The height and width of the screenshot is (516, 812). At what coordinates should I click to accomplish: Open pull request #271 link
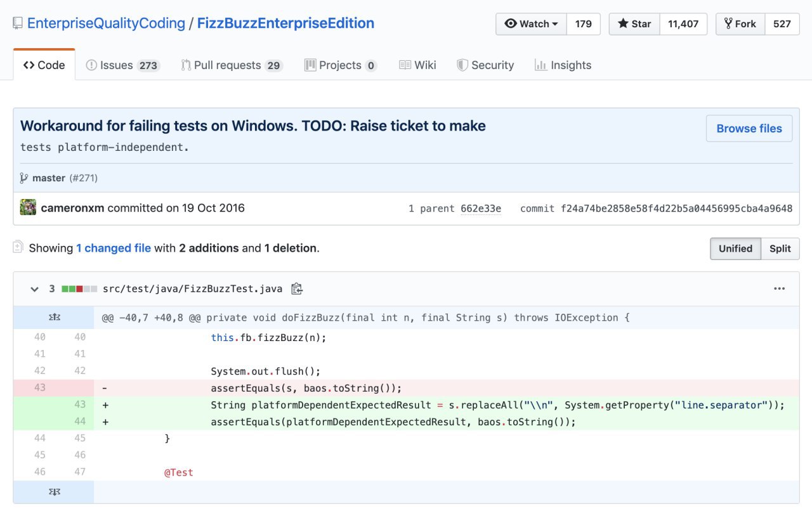click(x=83, y=178)
